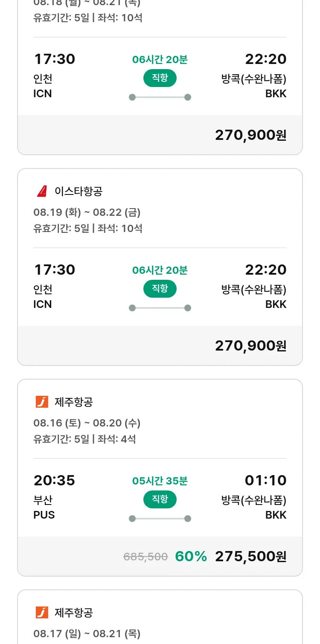320x644 pixels.
Task: Tap the struck-through 685,500 original price
Action: [145, 557]
